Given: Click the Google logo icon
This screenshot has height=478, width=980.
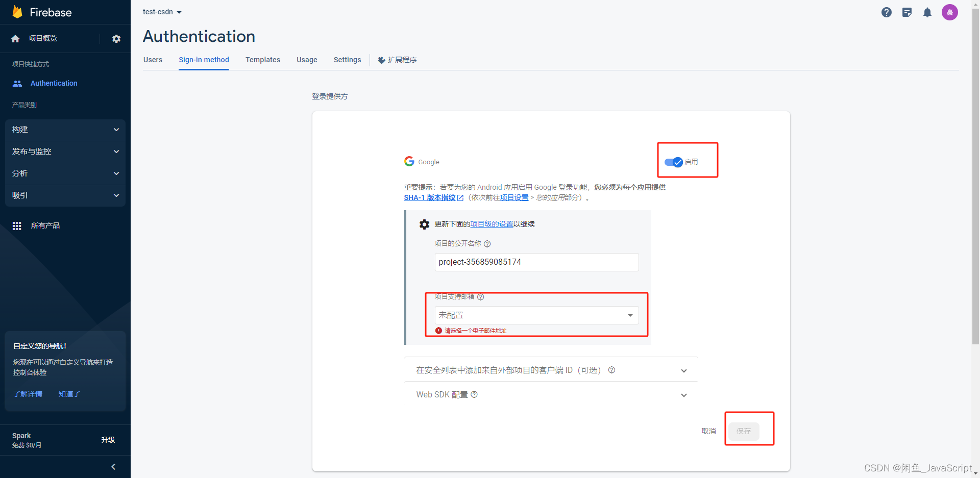Looking at the screenshot, I should point(409,161).
